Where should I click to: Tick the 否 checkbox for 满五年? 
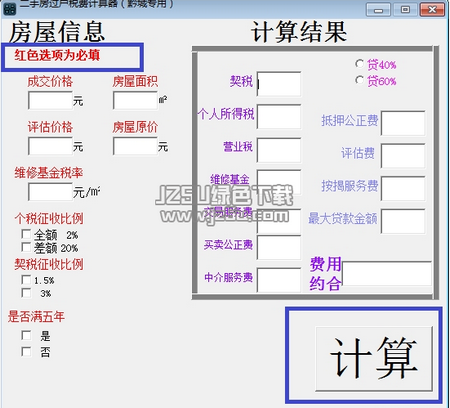point(26,351)
